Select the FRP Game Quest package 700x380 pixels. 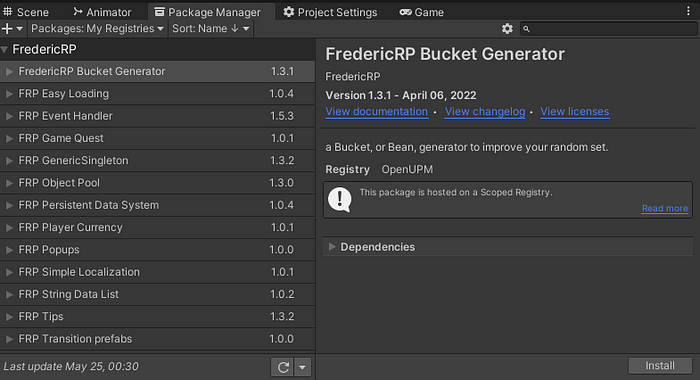click(x=157, y=138)
